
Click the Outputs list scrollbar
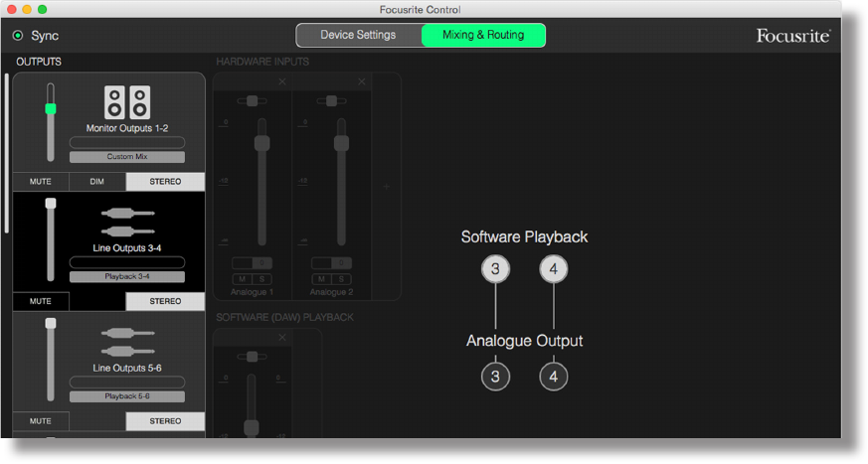point(7,153)
